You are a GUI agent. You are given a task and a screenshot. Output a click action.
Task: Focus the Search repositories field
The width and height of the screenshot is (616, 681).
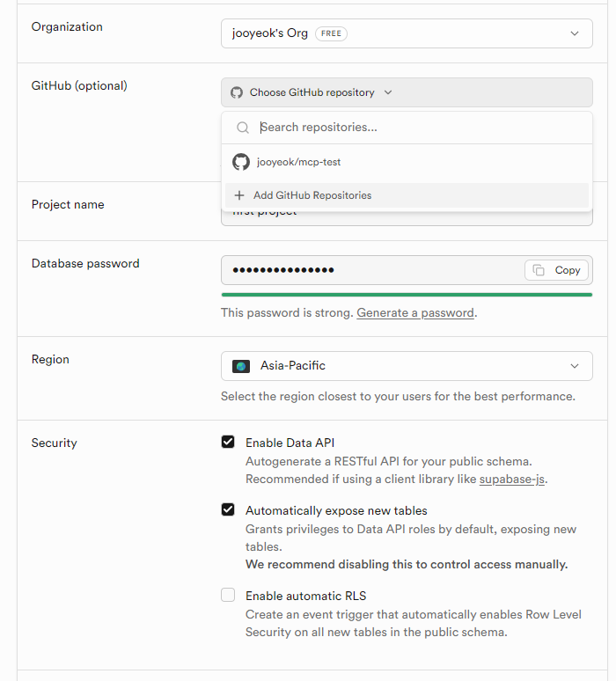(407, 128)
